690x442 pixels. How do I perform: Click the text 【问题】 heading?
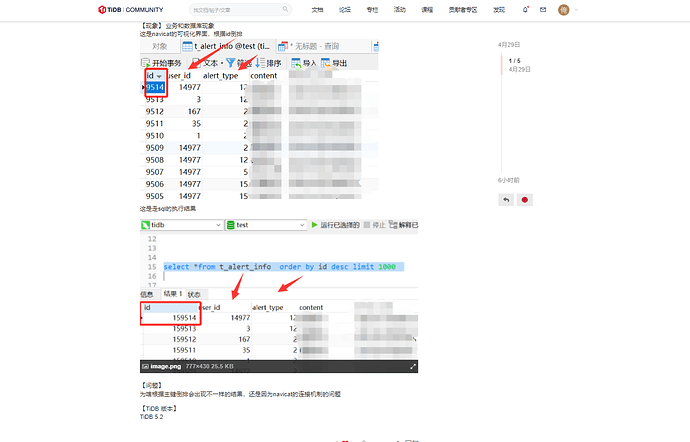152,385
